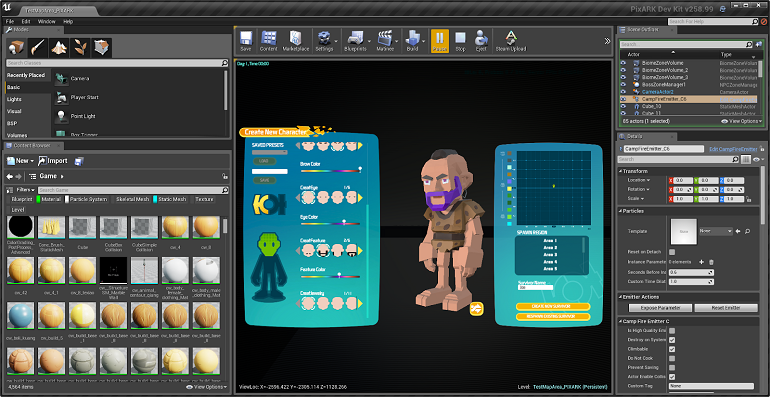770x397 pixels.
Task: Add instance parameter element plus icon
Action: coord(701,262)
